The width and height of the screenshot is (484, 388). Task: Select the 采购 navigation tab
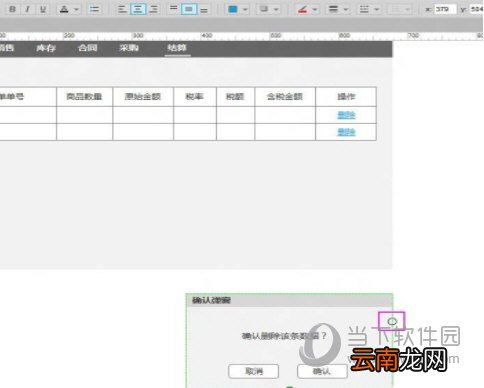(129, 48)
